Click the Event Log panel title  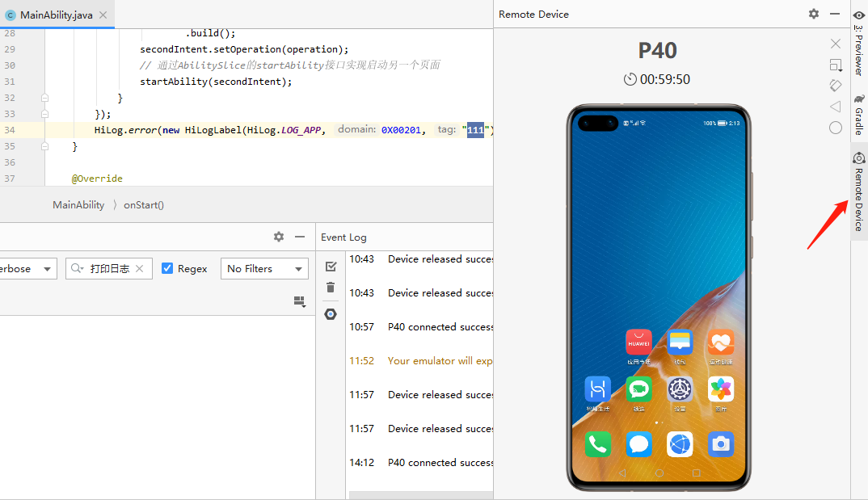pyautogui.click(x=343, y=237)
